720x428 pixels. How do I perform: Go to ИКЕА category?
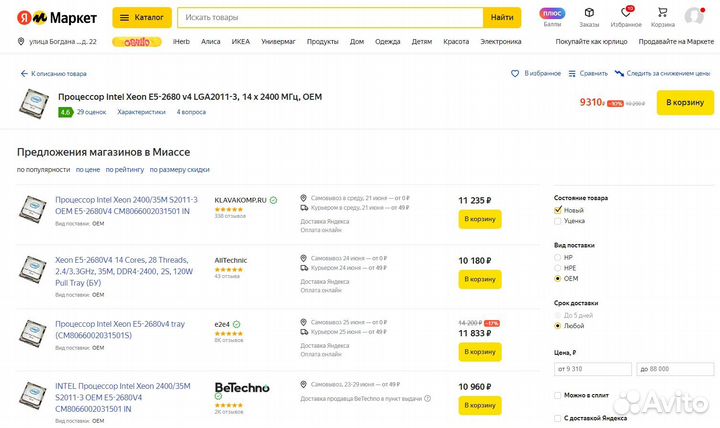coord(241,41)
